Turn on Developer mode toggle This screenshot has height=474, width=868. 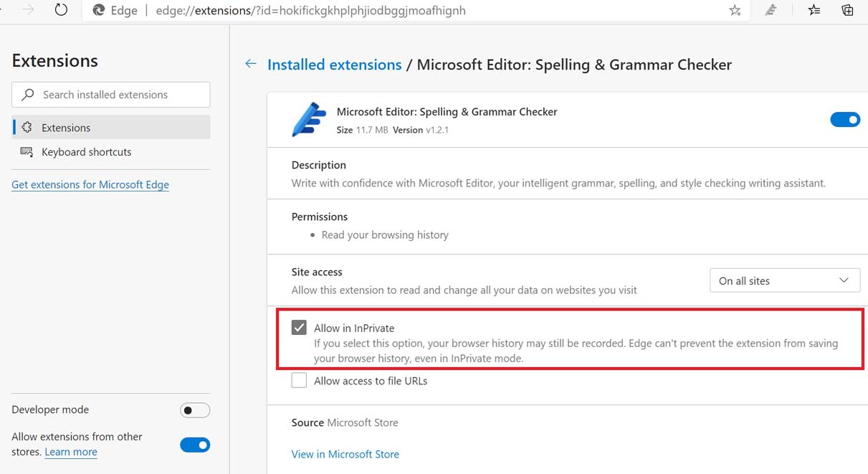(x=195, y=410)
